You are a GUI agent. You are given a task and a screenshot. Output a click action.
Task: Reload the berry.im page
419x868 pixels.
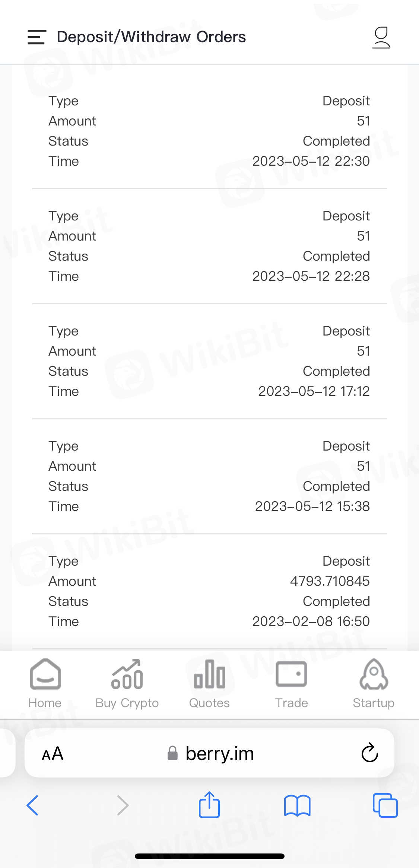(369, 753)
